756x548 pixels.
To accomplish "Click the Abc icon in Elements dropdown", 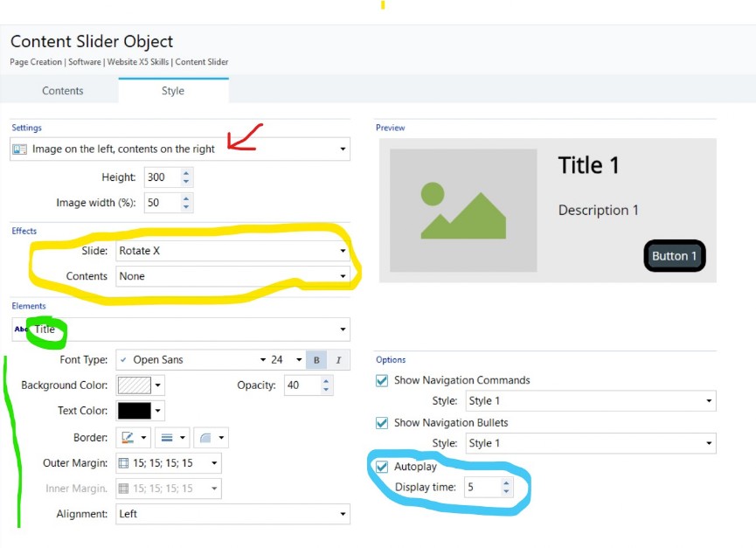I will (21, 329).
